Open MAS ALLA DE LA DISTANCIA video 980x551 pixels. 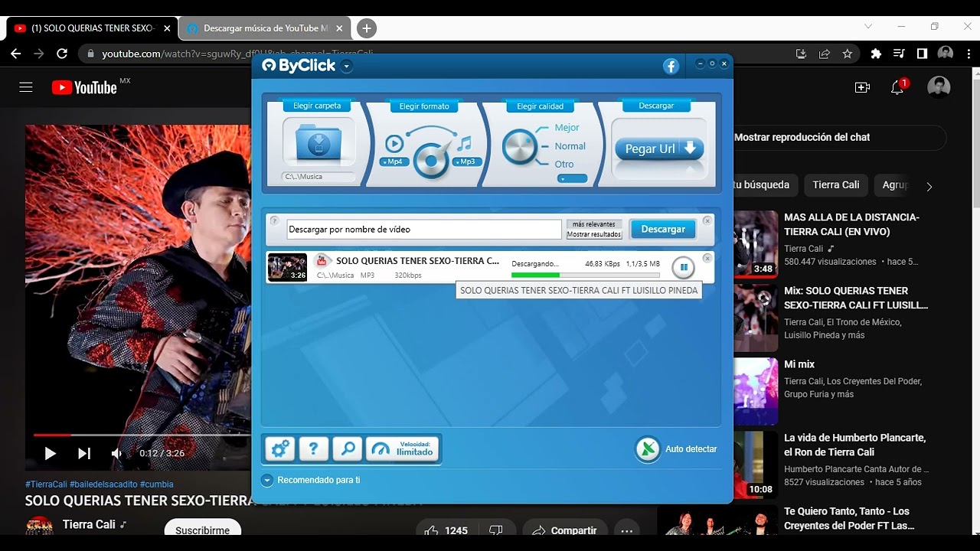coord(851,224)
